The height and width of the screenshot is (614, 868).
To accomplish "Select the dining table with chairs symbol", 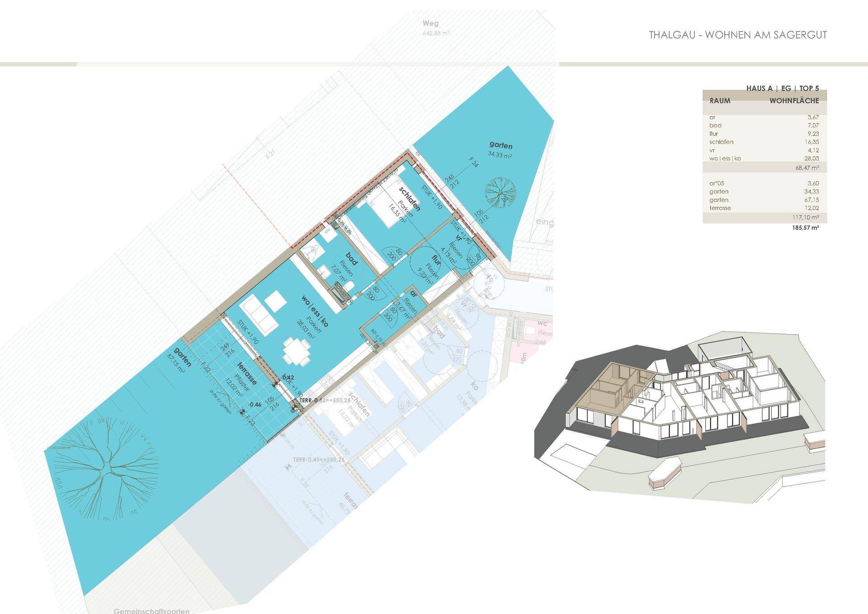I will tap(297, 353).
